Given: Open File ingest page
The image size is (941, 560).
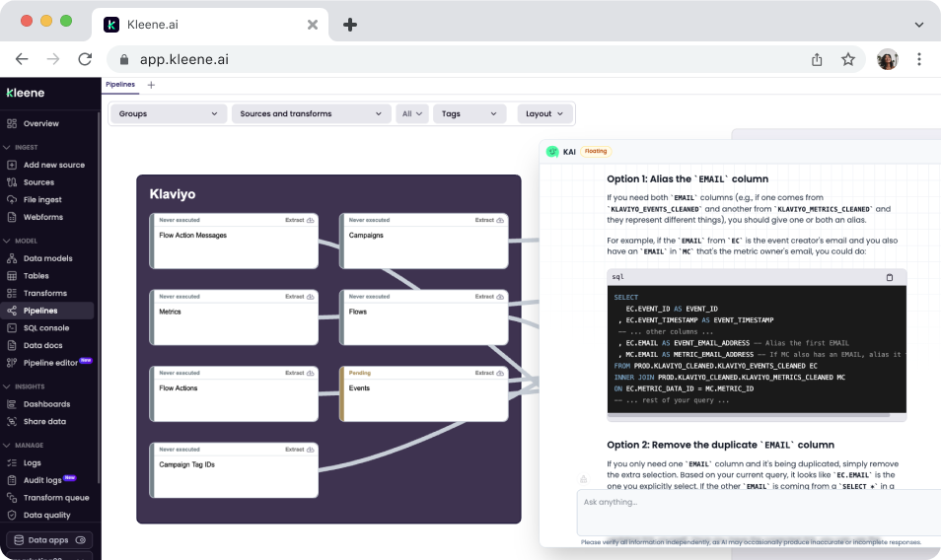Looking at the screenshot, I should 42,200.
